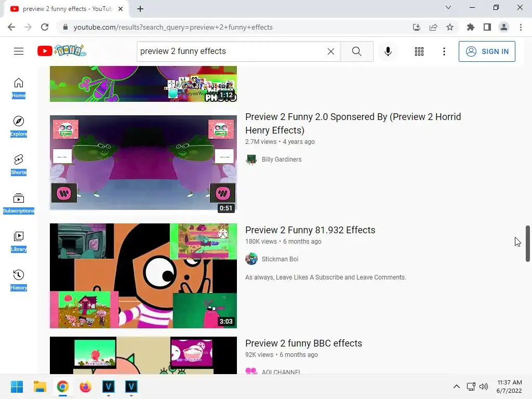Open the YouTube apps grid
The height and width of the screenshot is (399, 532).
click(419, 51)
